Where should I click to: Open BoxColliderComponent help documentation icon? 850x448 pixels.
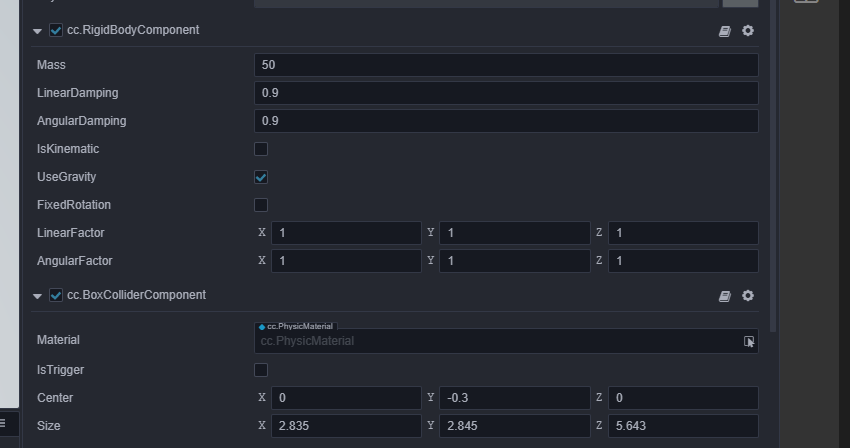725,296
